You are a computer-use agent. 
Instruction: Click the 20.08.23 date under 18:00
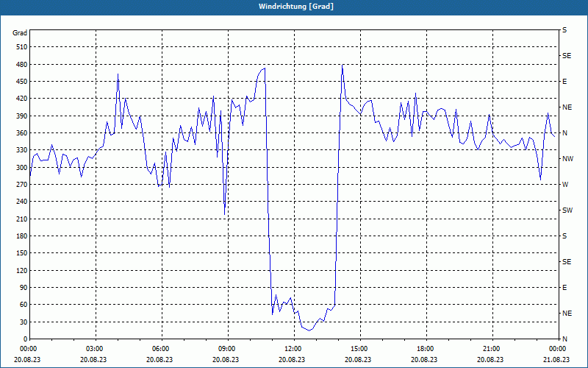425,359
